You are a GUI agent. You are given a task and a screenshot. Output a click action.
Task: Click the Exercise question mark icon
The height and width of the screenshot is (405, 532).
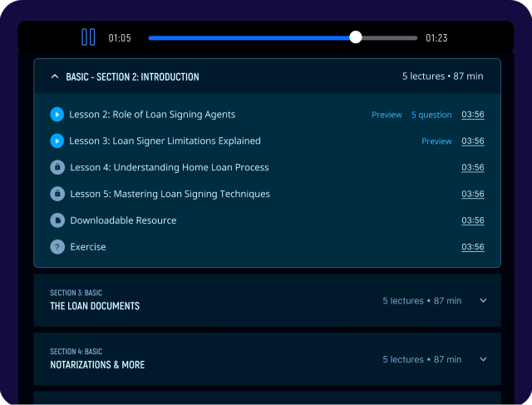(x=57, y=247)
